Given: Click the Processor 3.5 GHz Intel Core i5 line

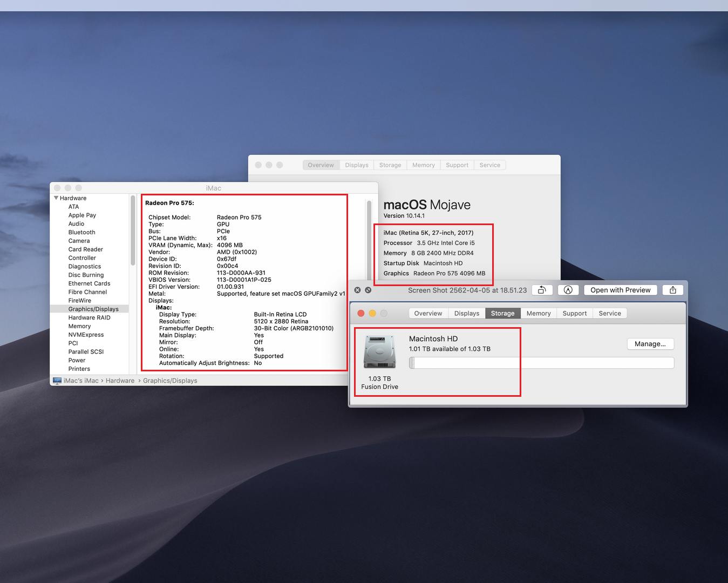Looking at the screenshot, I should tap(429, 243).
